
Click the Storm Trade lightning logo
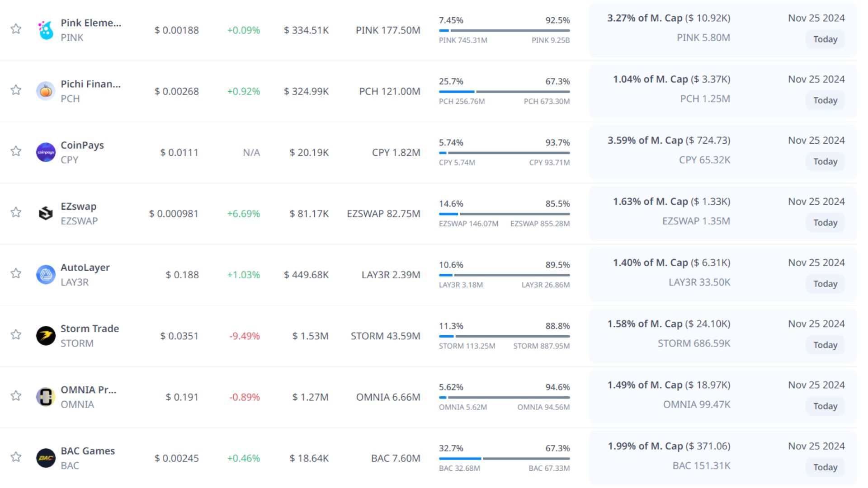(x=46, y=336)
